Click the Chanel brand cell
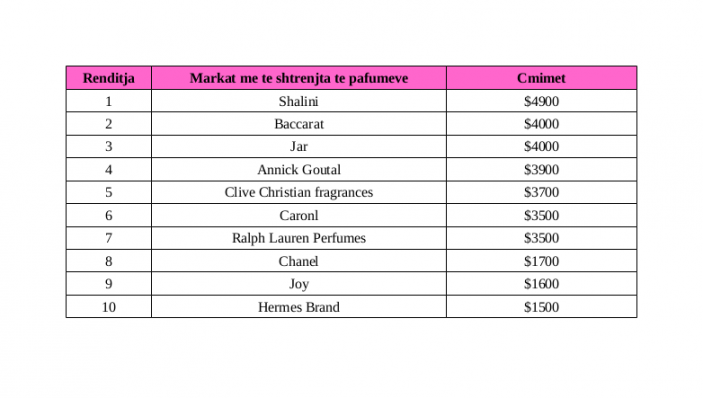Viewport: 703px width, 398px height. 299,261
